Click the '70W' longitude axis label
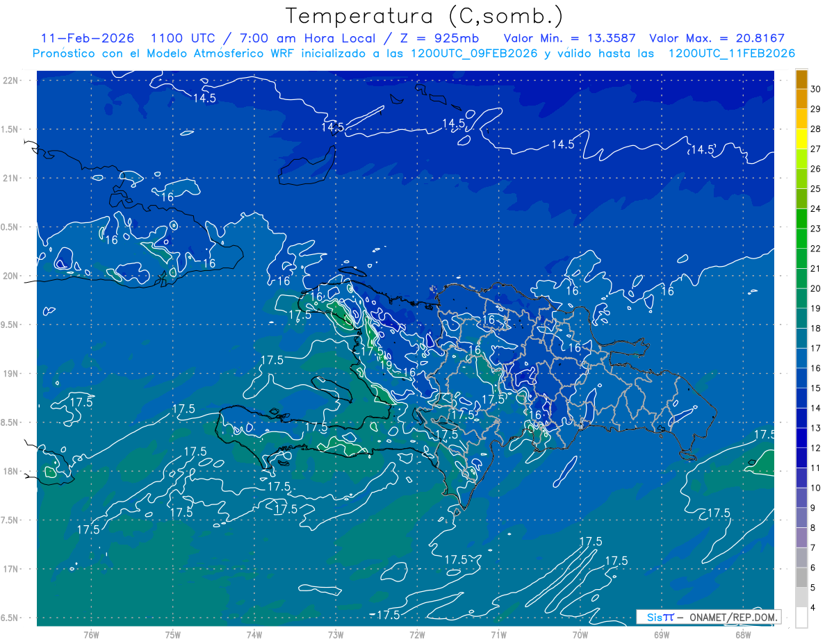The image size is (834, 644). tap(580, 634)
